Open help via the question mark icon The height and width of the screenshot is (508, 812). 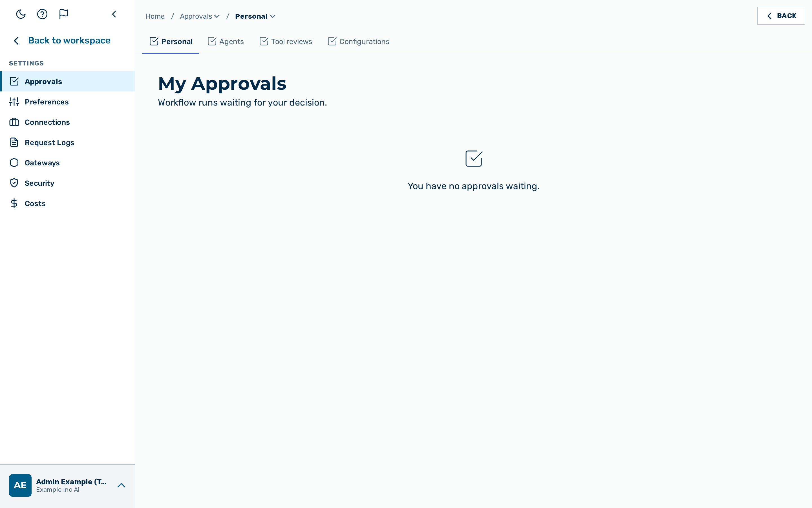coord(42,14)
